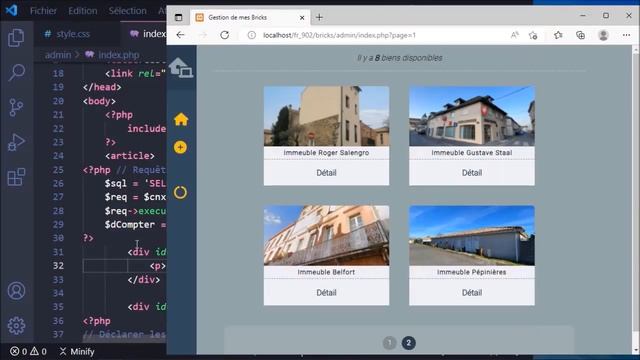The height and width of the screenshot is (360, 640).
Task: Switch to the index.php editor tab
Action: [148, 34]
